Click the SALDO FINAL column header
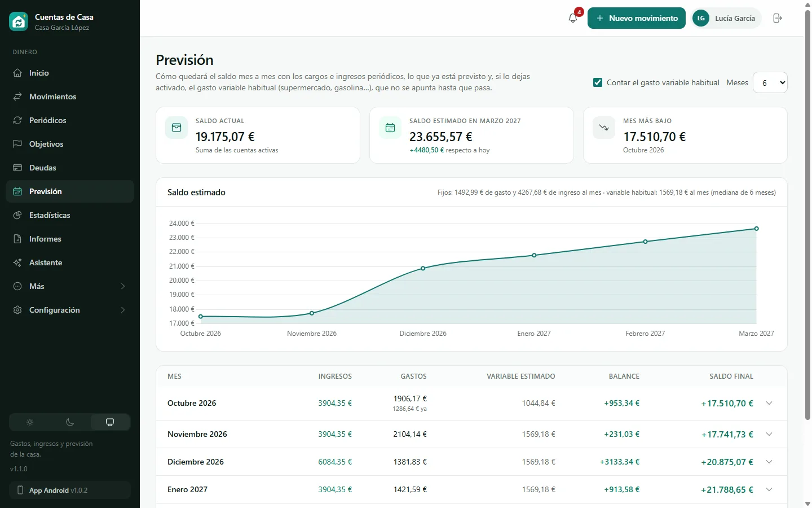 click(x=731, y=376)
